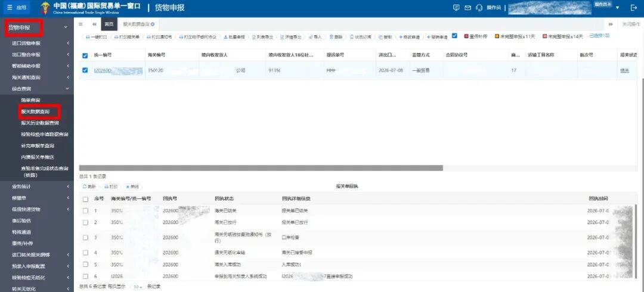The height and width of the screenshot is (292, 644).
Task: Click 打印 button in receipt panel
Action: point(111,187)
